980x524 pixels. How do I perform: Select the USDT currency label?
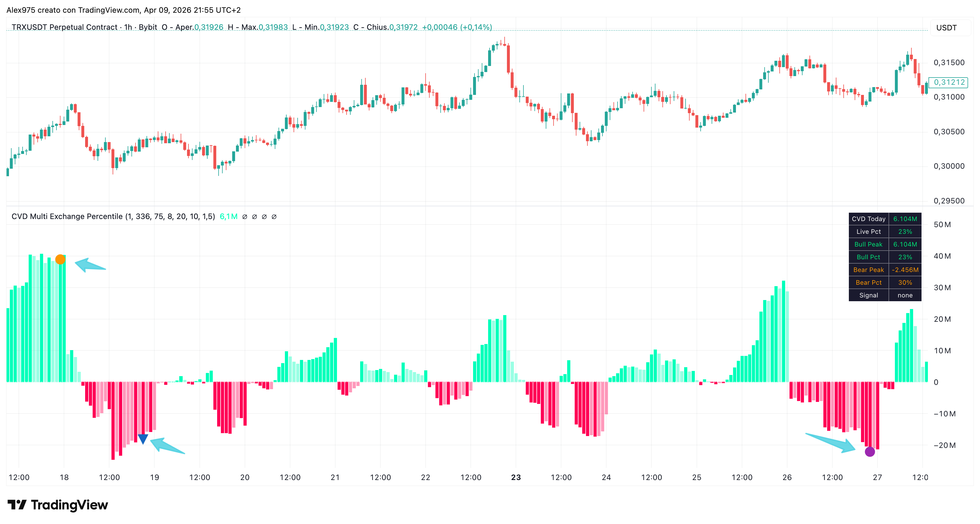[946, 28]
